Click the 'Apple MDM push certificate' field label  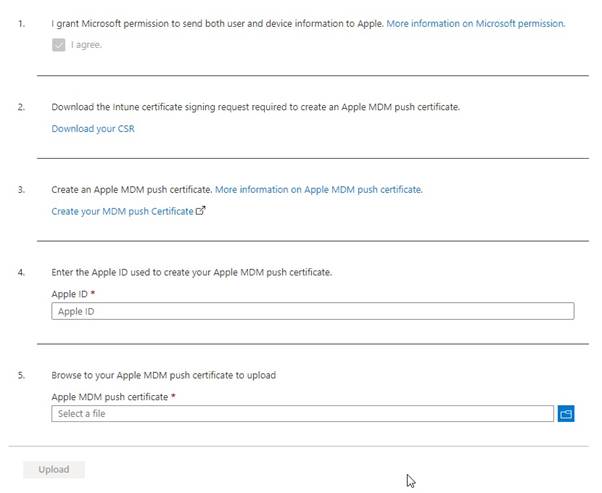coord(108,397)
